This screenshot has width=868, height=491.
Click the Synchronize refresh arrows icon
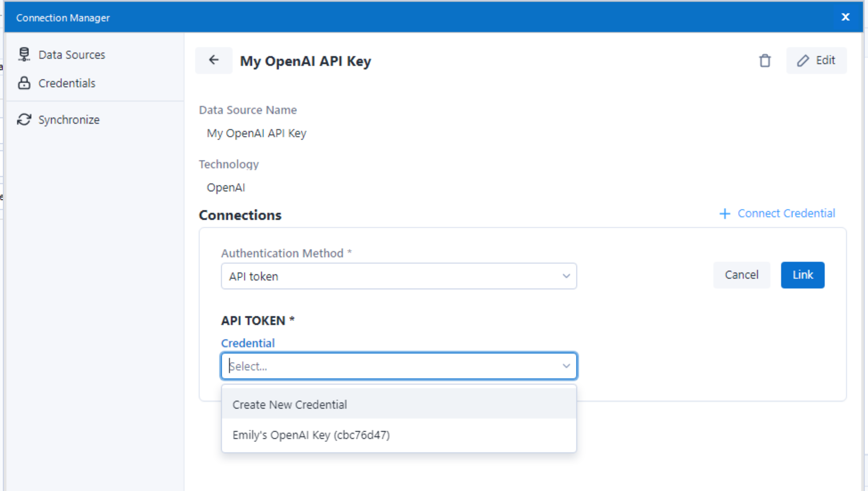click(x=24, y=119)
